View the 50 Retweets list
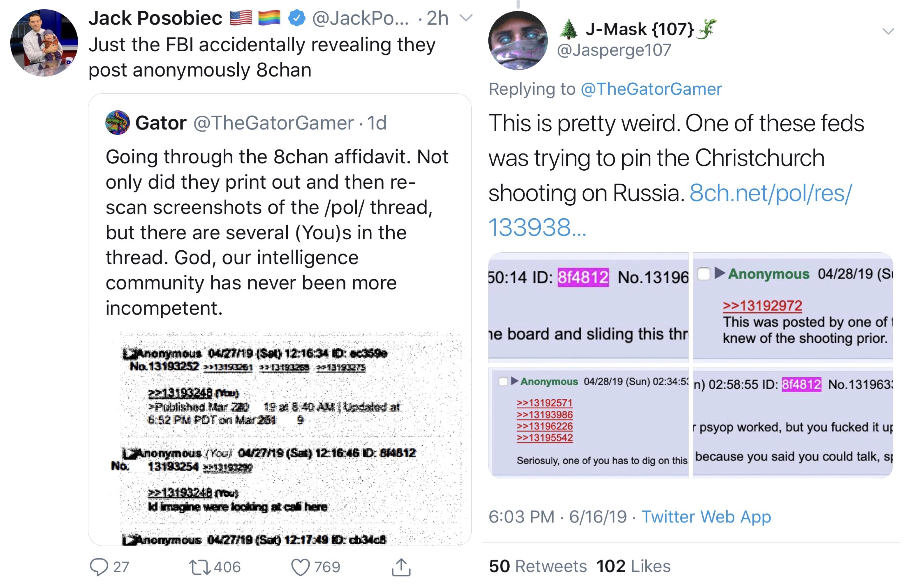This screenshot has height=588, width=905. (538, 566)
